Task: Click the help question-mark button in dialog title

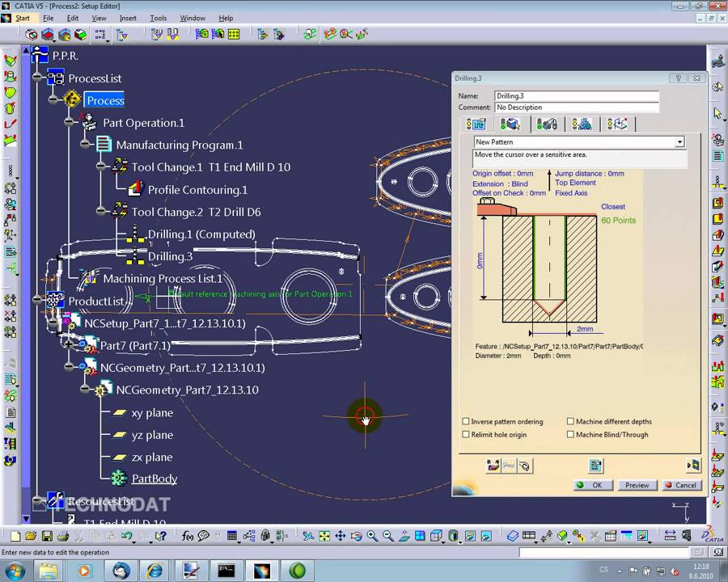Action: click(x=679, y=78)
